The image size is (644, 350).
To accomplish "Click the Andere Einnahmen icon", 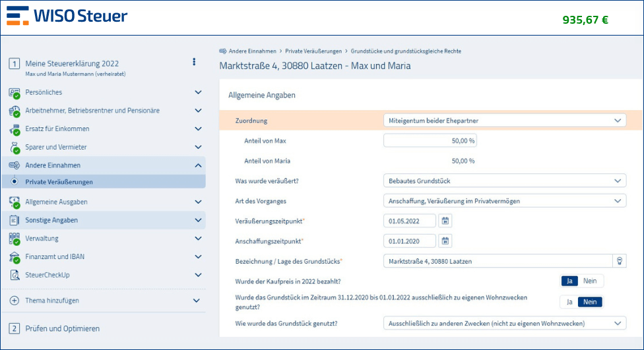I will coord(15,165).
